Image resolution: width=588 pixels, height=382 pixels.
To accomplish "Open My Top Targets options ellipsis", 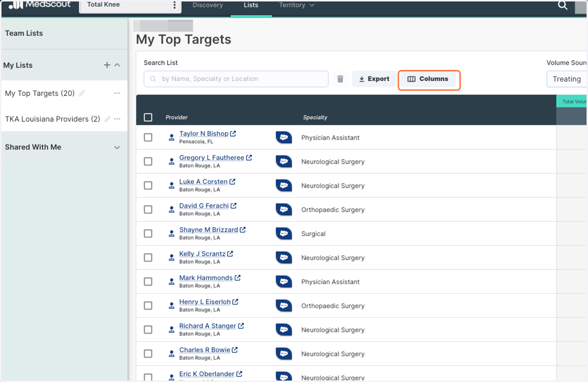I will pos(117,93).
